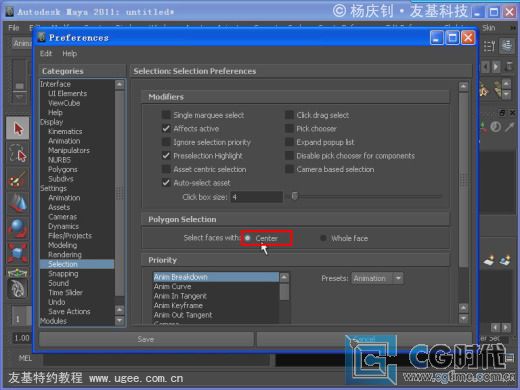This screenshot has width=520, height=390.
Task: Select Dynamics category
Action: tap(63, 226)
